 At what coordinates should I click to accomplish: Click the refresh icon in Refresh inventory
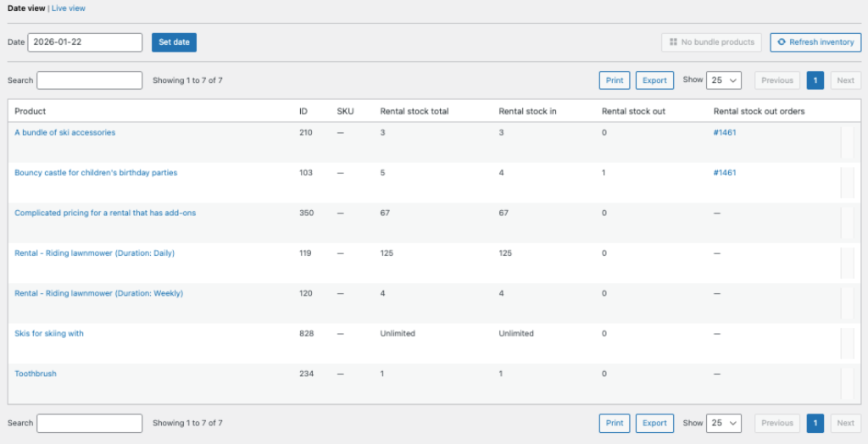point(782,42)
